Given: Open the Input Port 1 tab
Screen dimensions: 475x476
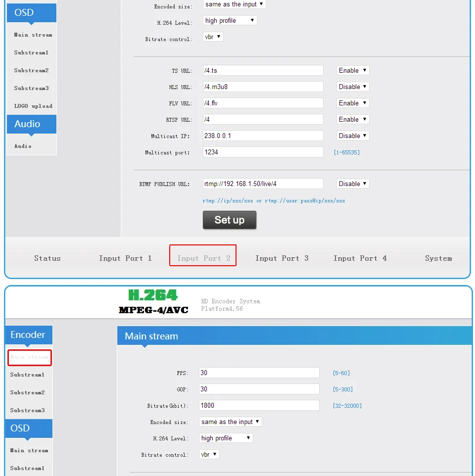Looking at the screenshot, I should click(x=125, y=258).
